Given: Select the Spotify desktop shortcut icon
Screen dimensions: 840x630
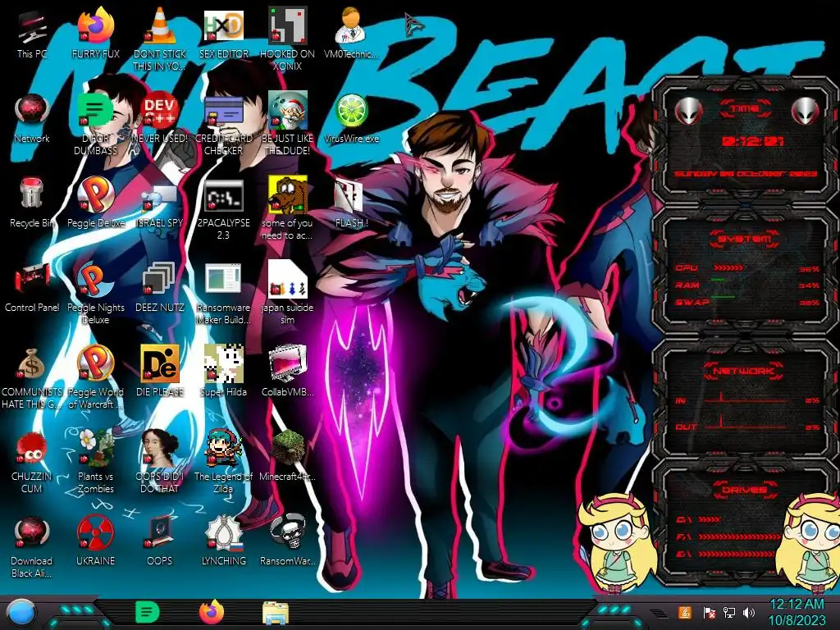Looking at the screenshot, I should click(x=95, y=111).
